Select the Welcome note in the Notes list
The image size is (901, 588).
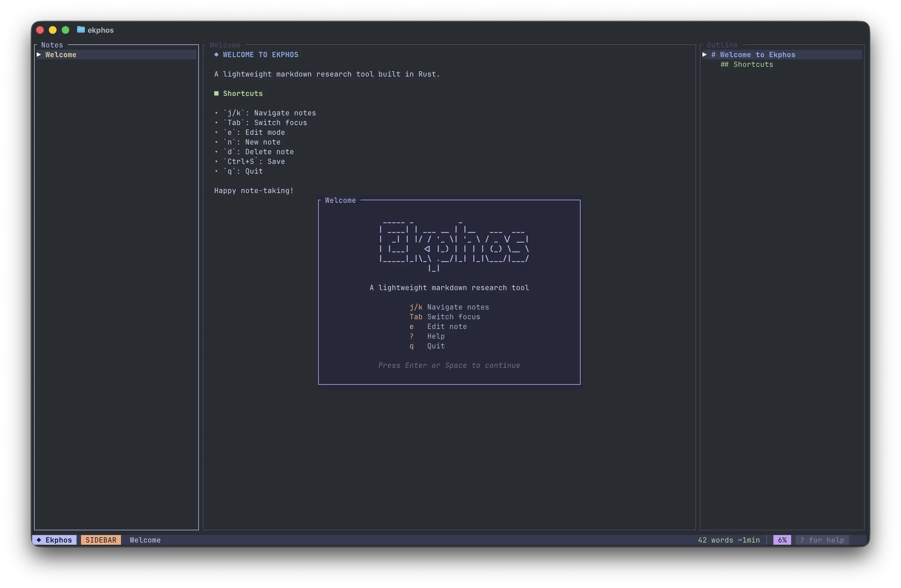point(61,55)
